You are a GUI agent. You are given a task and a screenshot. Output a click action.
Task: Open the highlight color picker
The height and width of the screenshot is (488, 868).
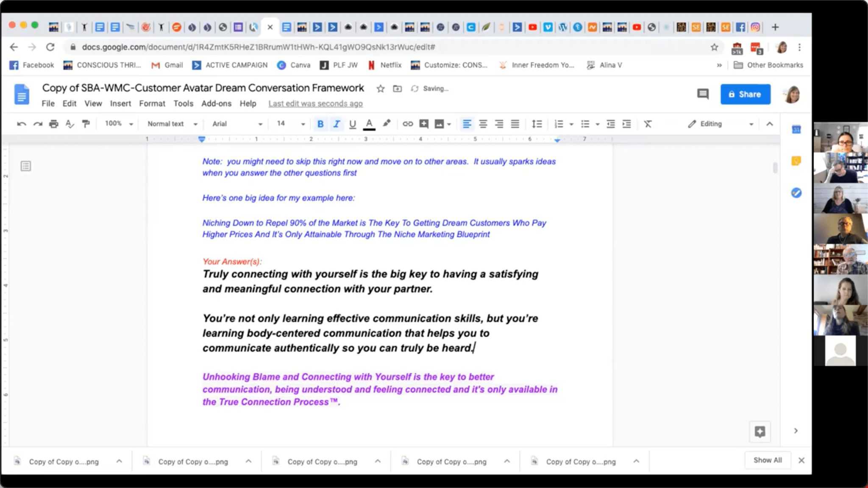coord(386,124)
